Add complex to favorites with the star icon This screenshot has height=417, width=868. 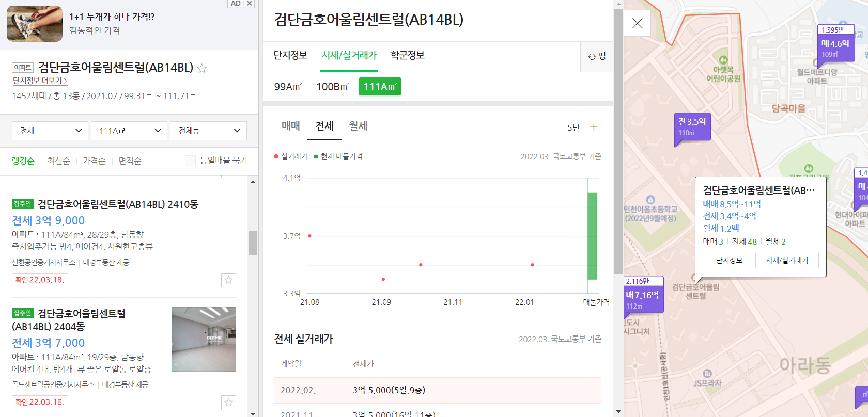[x=202, y=68]
